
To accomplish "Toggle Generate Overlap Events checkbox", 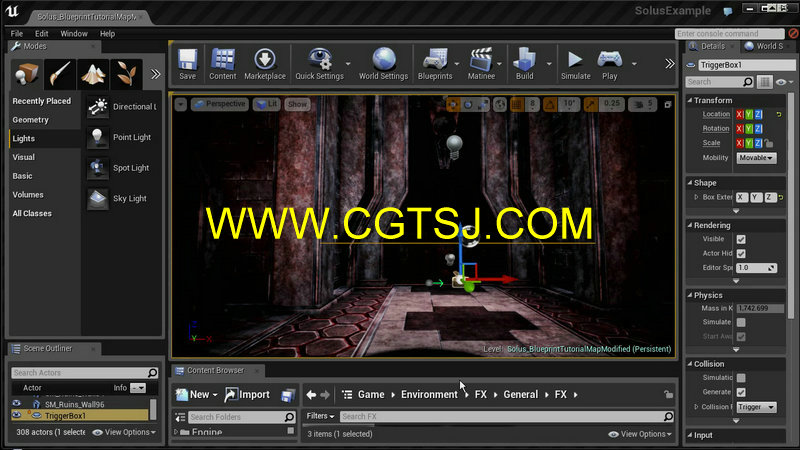I will (741, 392).
